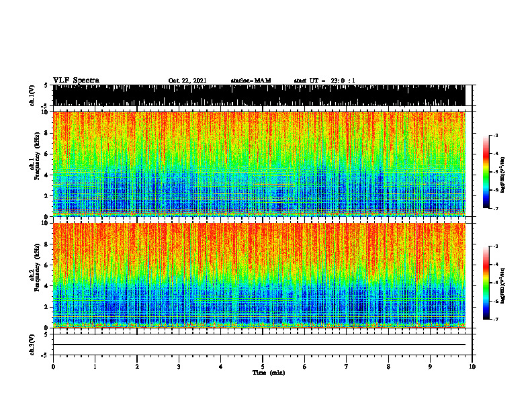Click ch.1 frequency axis tick "6"
The height and width of the screenshot is (411, 532).
pyautogui.click(x=47, y=154)
